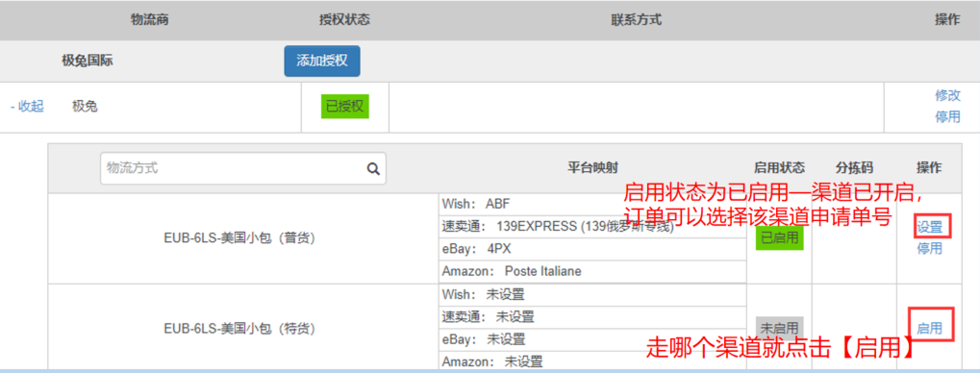Focus the 物流方式 search field
The width and height of the screenshot is (980, 373).
point(243,168)
